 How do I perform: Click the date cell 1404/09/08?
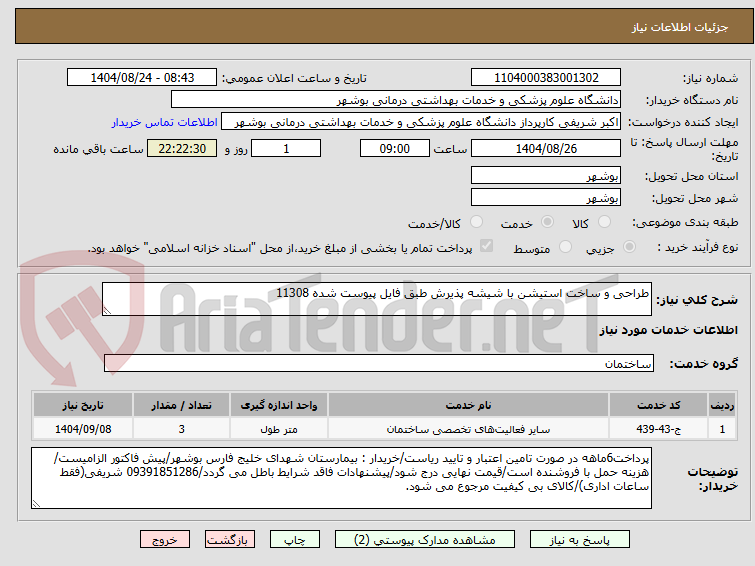[83, 429]
